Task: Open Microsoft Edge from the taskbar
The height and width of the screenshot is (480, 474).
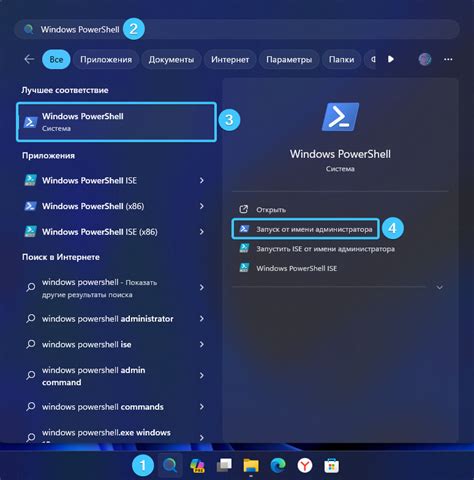Action: pos(278,465)
